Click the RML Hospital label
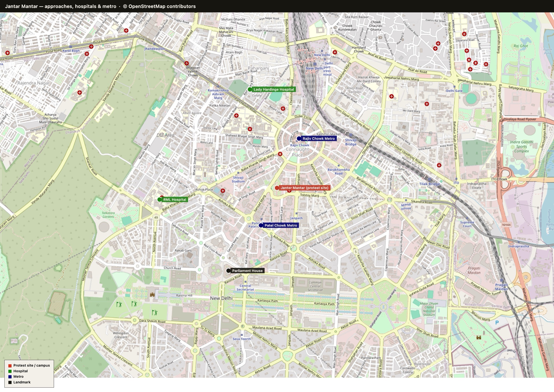554x392 pixels. coord(175,200)
